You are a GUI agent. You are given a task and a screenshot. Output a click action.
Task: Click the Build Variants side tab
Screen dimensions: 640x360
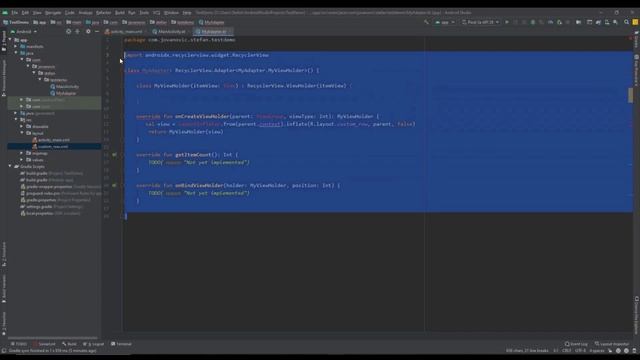[x=4, y=289]
